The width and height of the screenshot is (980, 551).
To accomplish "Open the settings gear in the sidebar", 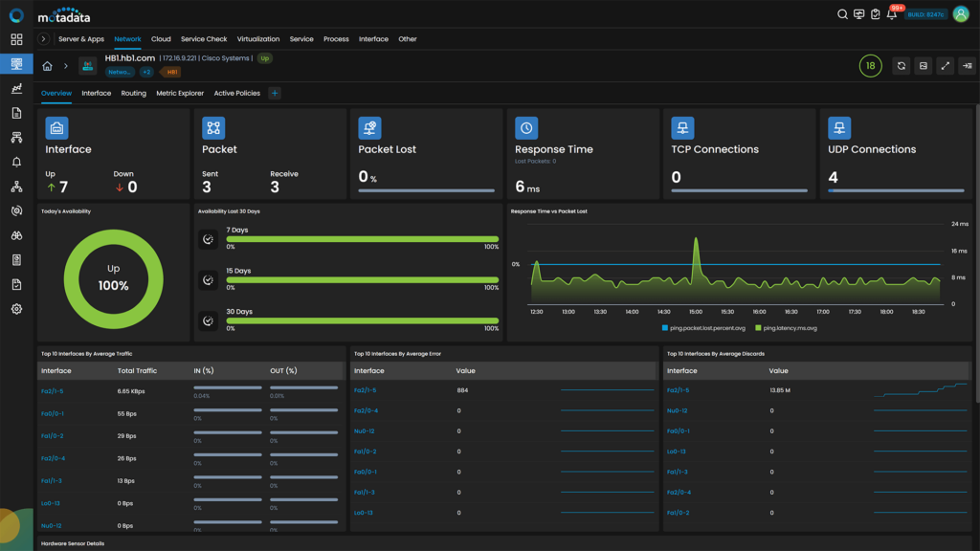I will click(x=15, y=309).
